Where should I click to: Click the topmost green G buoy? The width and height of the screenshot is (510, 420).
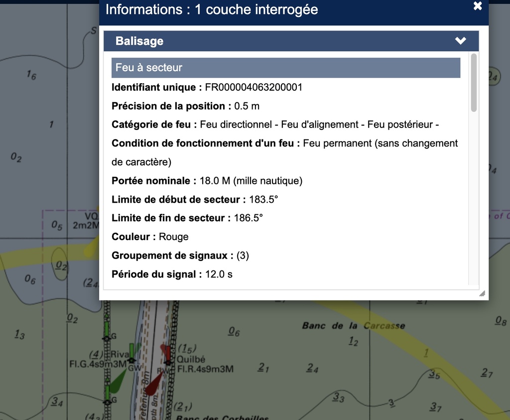[106, 329]
